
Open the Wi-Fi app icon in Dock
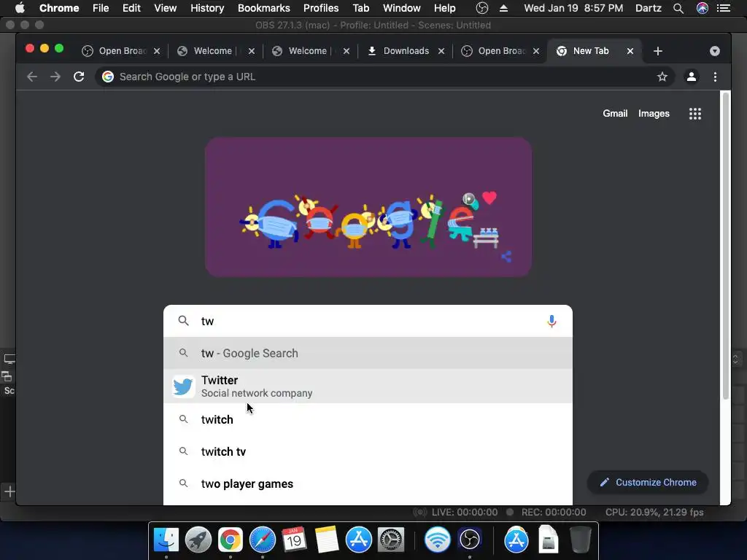tap(438, 540)
